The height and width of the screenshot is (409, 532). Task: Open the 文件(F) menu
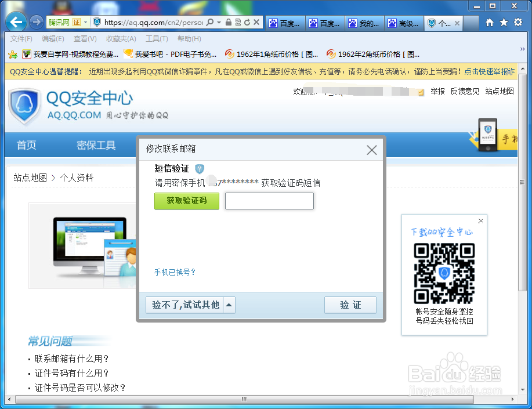pyautogui.click(x=21, y=39)
